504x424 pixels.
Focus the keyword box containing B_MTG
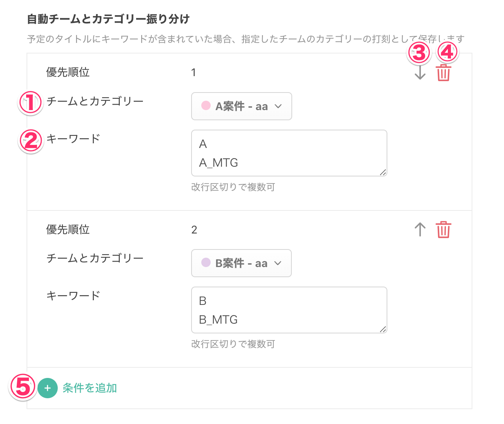289,310
